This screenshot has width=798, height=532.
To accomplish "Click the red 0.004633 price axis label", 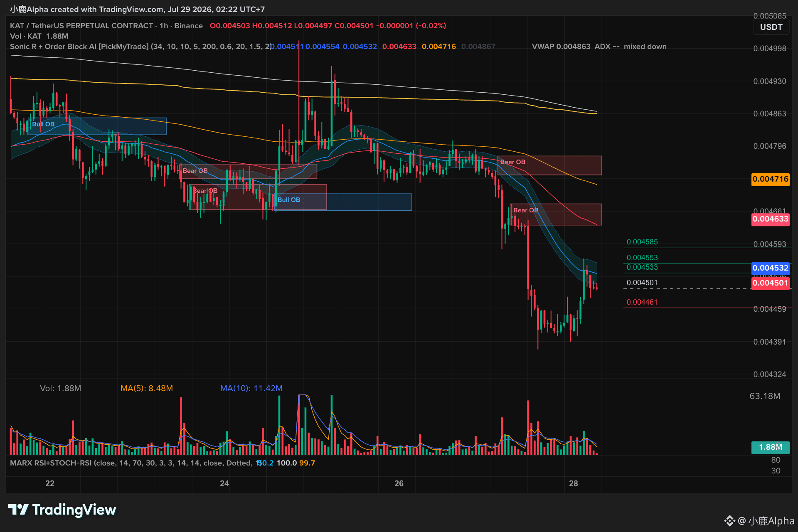I will click(x=770, y=219).
